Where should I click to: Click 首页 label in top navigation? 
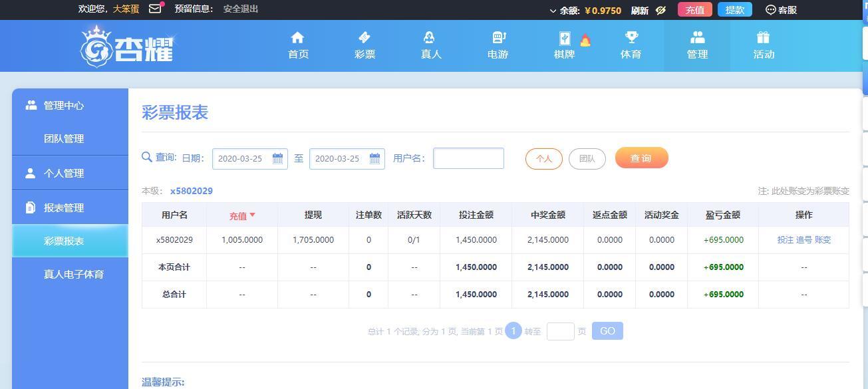298,55
